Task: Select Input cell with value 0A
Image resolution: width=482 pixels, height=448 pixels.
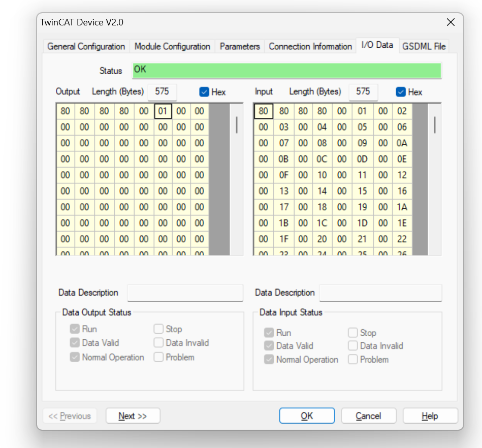Action: point(402,143)
